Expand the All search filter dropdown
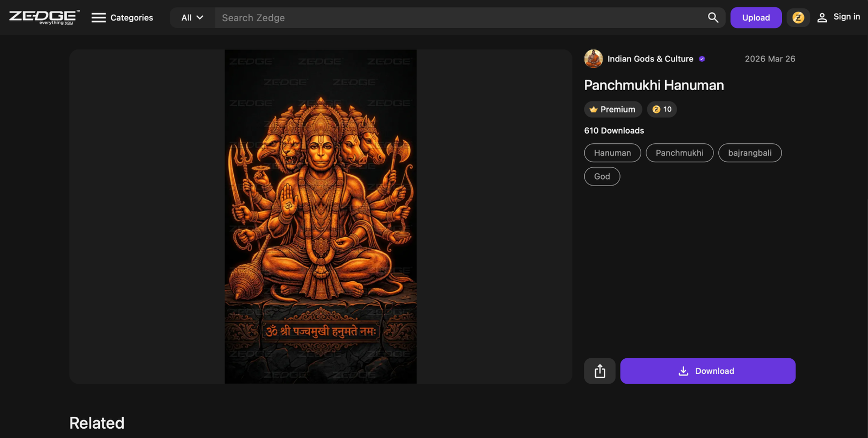This screenshot has height=438, width=868. coord(193,18)
